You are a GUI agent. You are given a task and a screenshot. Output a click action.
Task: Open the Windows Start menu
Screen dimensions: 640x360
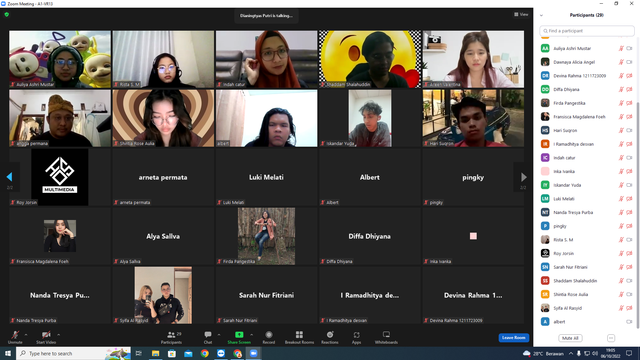8,353
